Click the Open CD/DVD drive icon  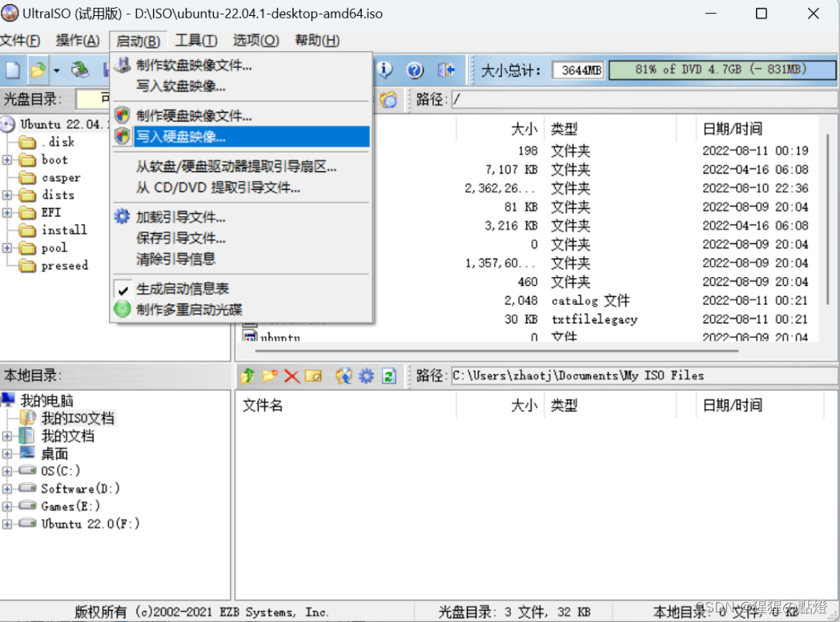80,70
